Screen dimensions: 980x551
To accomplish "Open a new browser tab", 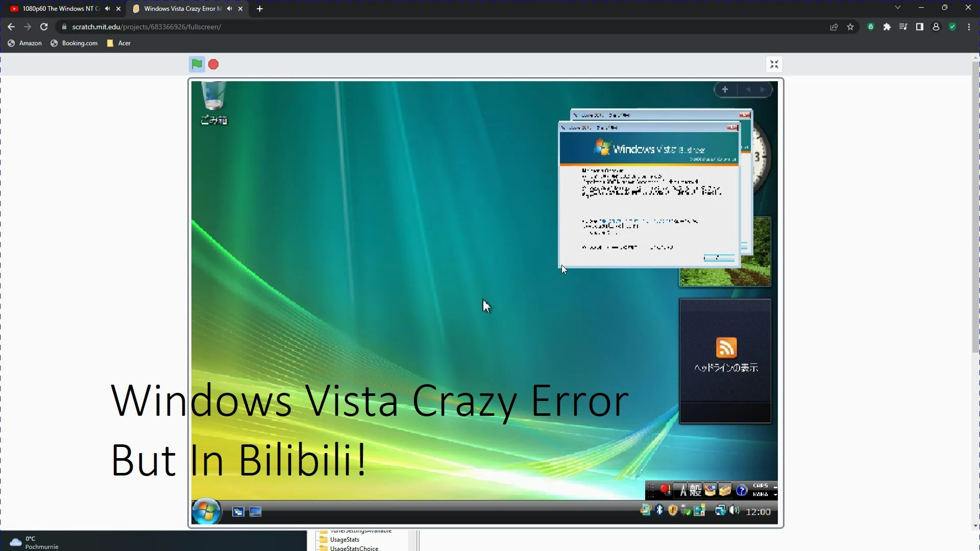I will 260,9.
